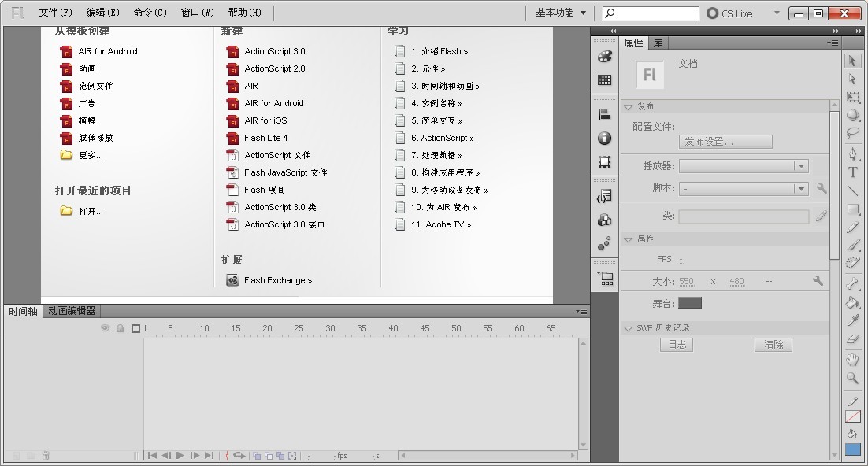Click the 发布设置 button
The height and width of the screenshot is (466, 868).
coord(725,142)
